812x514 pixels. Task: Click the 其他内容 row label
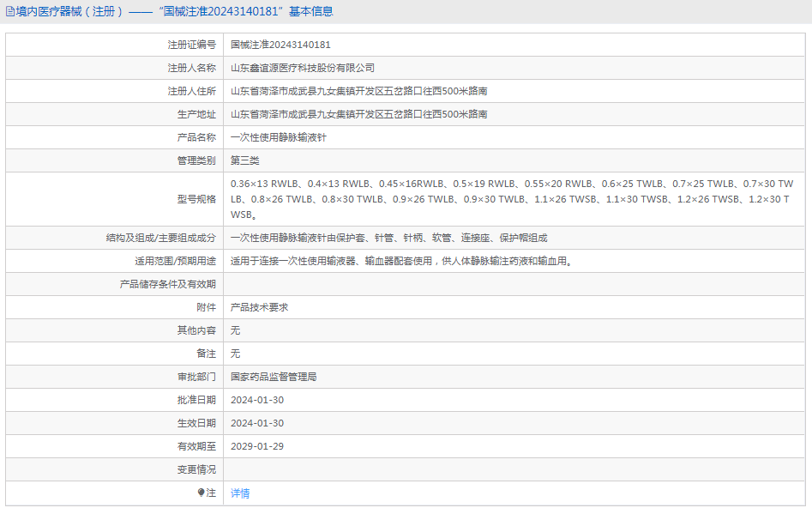click(196, 330)
